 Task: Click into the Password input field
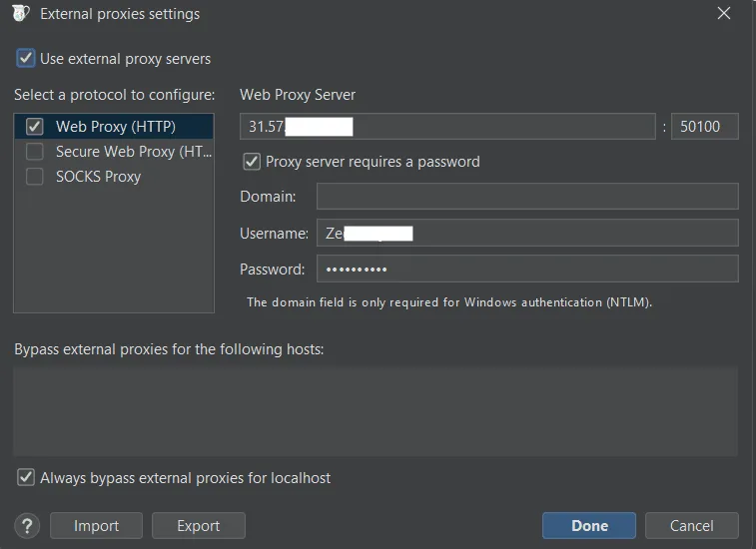point(527,269)
